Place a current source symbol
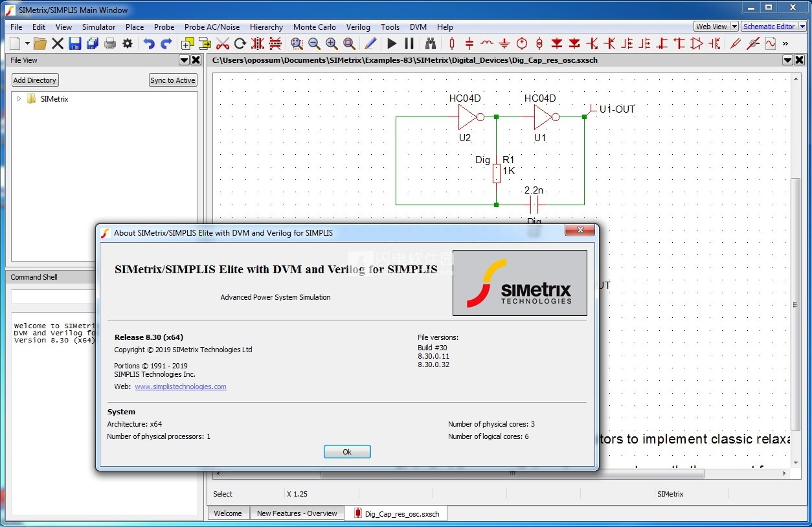Image resolution: width=812 pixels, height=527 pixels. click(539, 43)
